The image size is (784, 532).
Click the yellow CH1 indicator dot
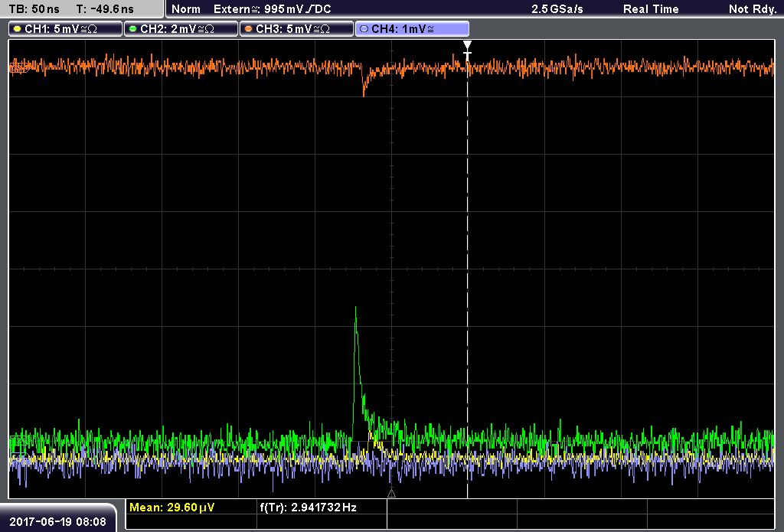pos(18,29)
